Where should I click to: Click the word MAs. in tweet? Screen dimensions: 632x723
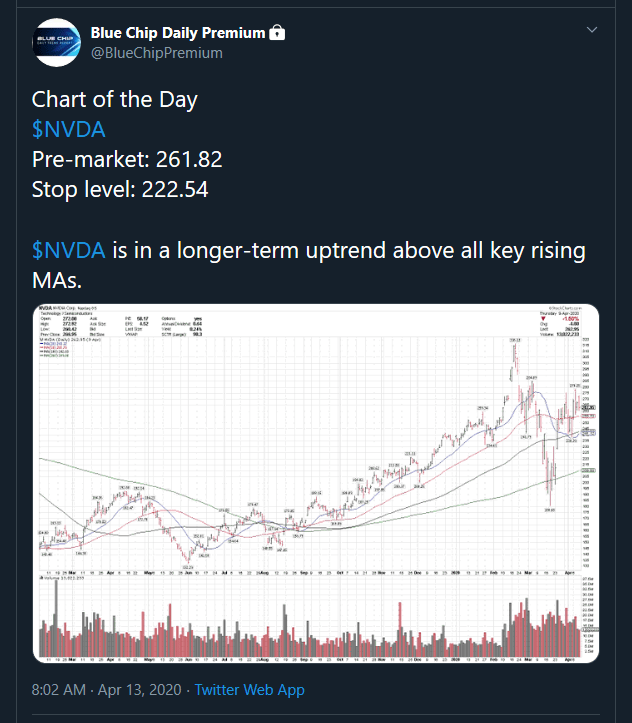pos(57,280)
